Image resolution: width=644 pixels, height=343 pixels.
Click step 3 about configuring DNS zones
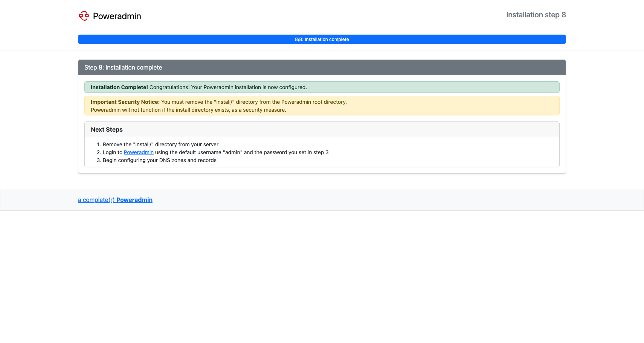tap(159, 160)
